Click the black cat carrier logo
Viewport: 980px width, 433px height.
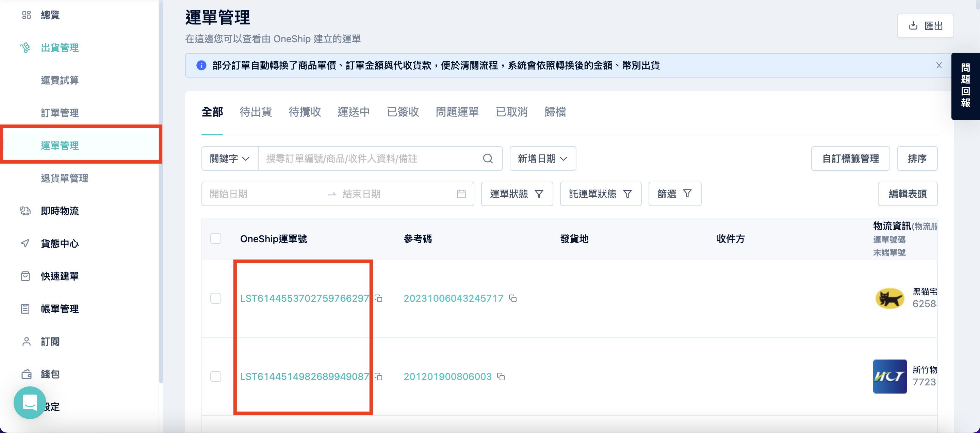[x=889, y=298]
